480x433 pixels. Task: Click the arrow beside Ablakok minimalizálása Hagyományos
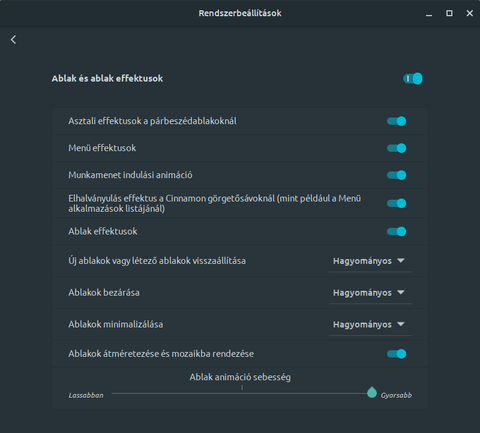point(401,324)
